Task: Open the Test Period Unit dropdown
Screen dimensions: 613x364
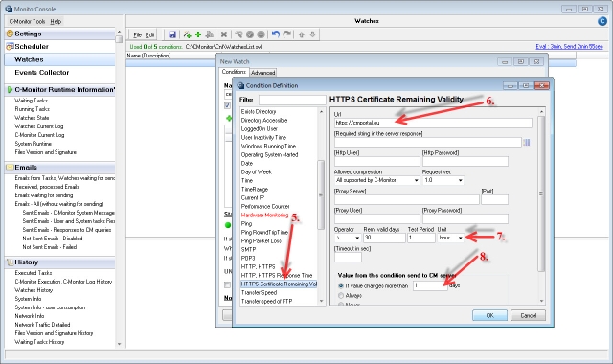Action: point(450,238)
